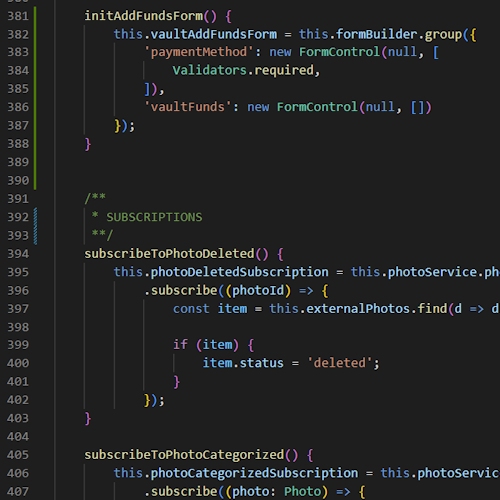Click the closing brace on line 403

click(x=88, y=418)
